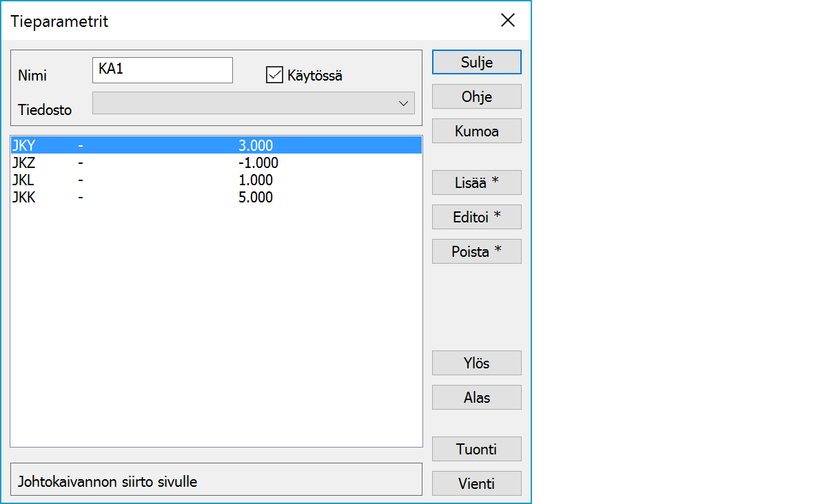The height and width of the screenshot is (504, 827).
Task: Select the JKY row in the list
Action: 216,145
